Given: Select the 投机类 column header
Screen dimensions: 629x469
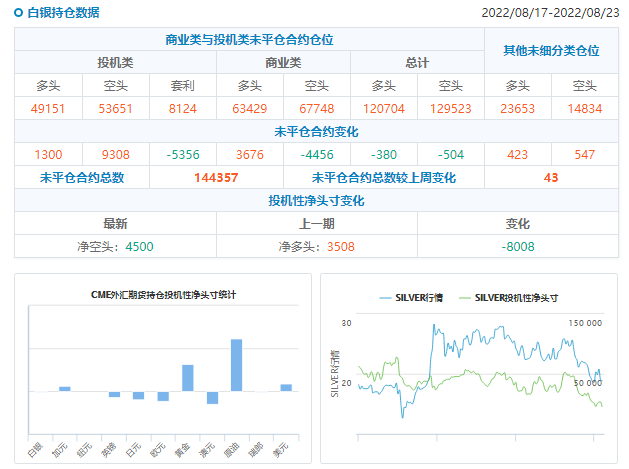Looking at the screenshot, I should point(115,62).
